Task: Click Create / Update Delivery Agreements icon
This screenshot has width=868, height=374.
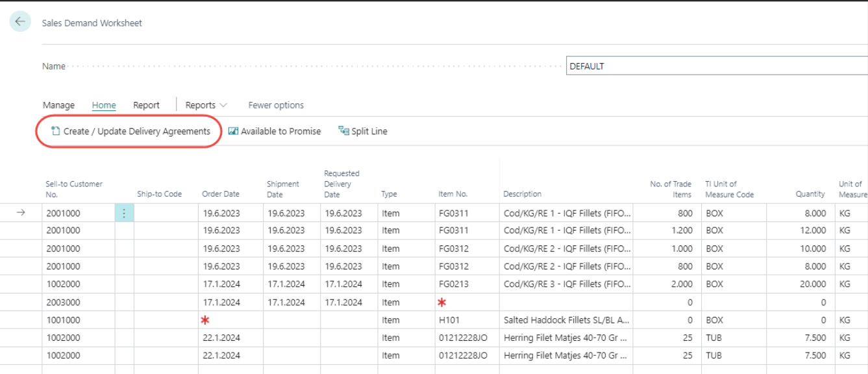Action: (x=55, y=131)
